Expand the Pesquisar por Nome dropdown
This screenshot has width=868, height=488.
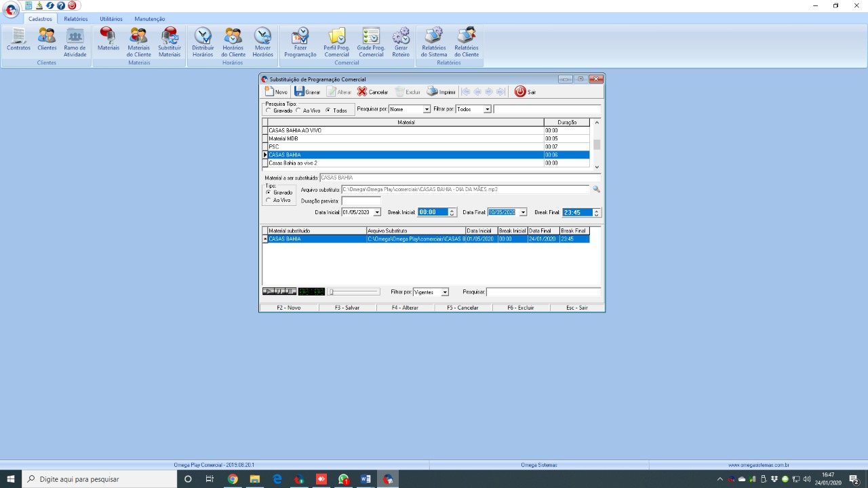[x=427, y=109]
